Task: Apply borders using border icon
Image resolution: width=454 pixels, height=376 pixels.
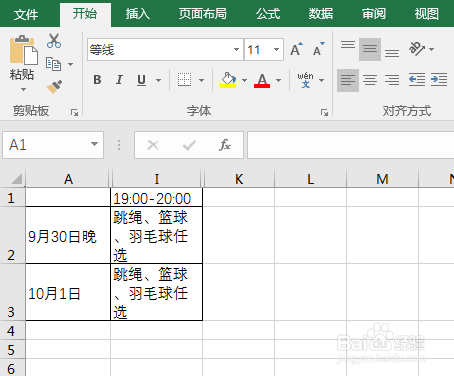Action: point(184,80)
